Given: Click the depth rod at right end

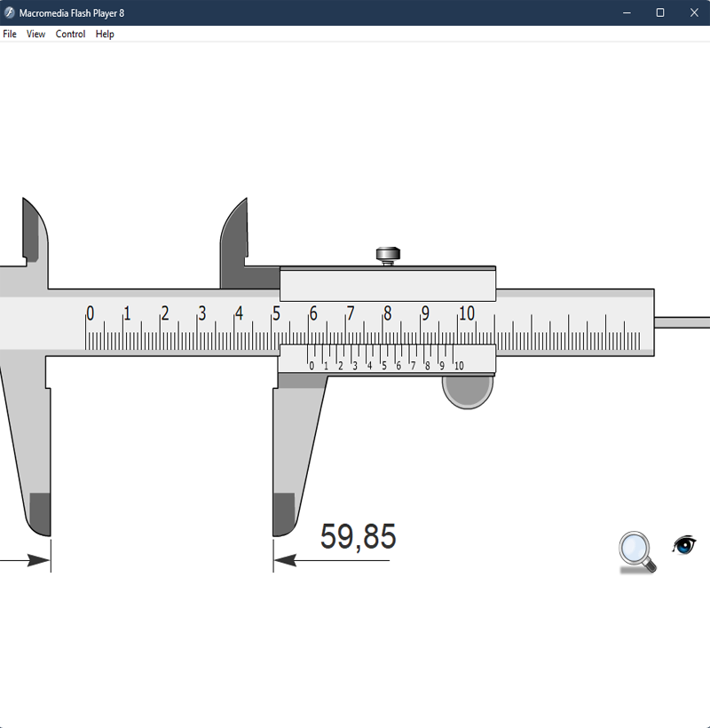Looking at the screenshot, I should click(682, 322).
